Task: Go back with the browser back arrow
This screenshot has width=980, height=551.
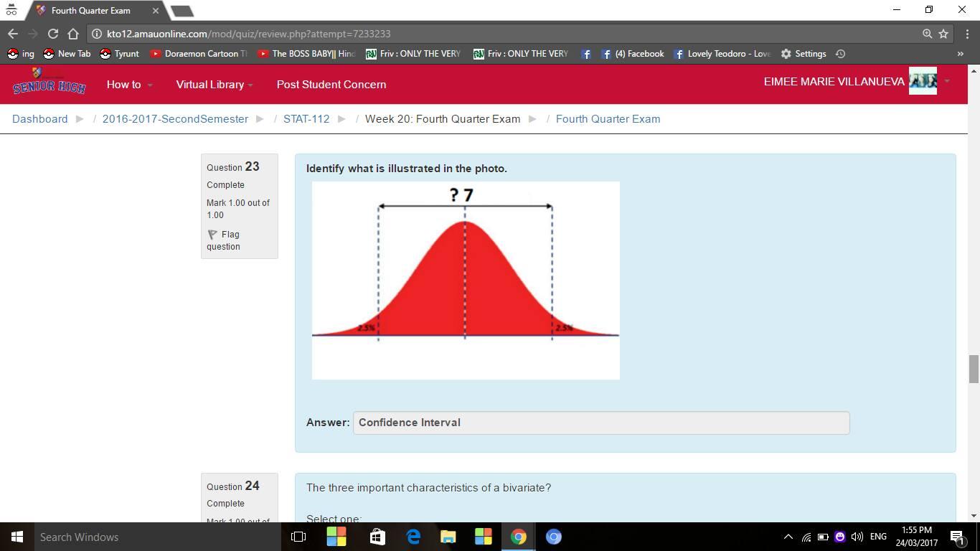Action: (13, 34)
